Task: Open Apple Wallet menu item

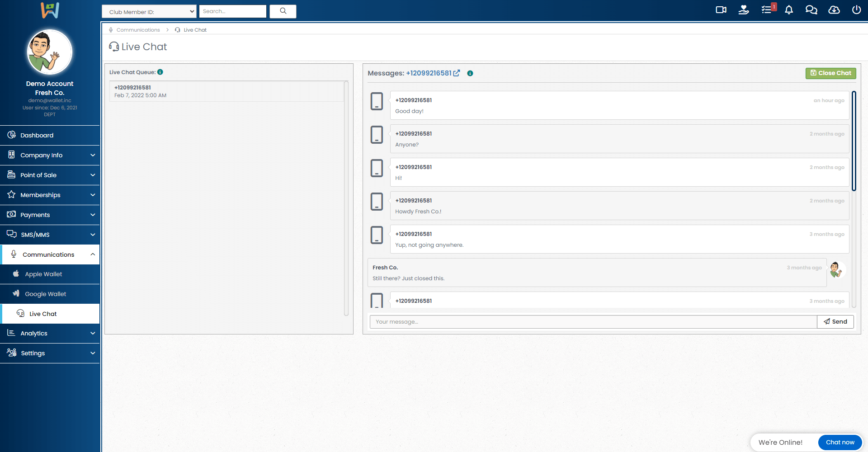Action: (x=43, y=274)
